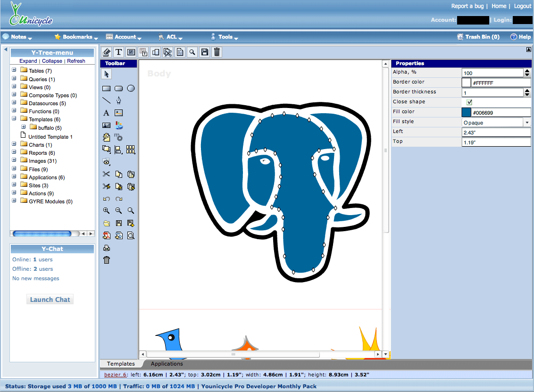Select the ellipse shape tool
Screen dimensions: 534x392
131,88
